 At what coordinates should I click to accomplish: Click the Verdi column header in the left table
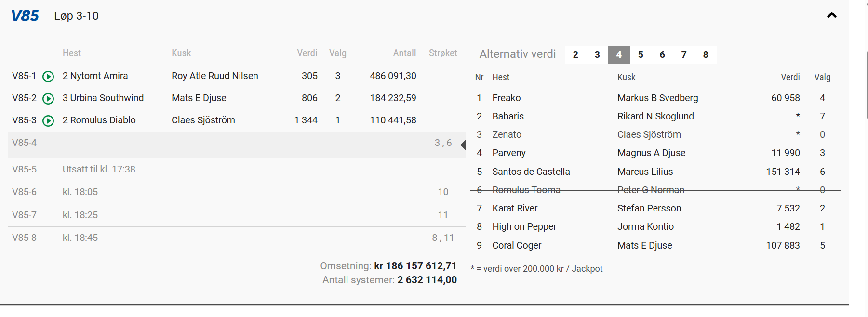tap(307, 53)
